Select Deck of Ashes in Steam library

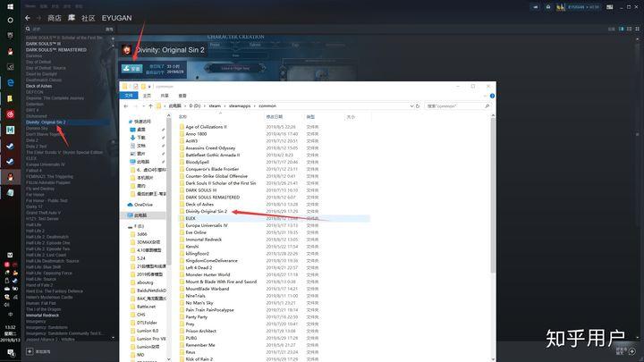pyautogui.click(x=38, y=86)
